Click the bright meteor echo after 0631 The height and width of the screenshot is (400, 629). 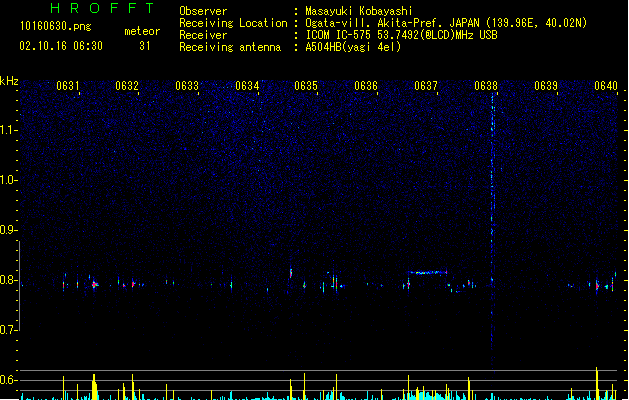[x=95, y=284]
